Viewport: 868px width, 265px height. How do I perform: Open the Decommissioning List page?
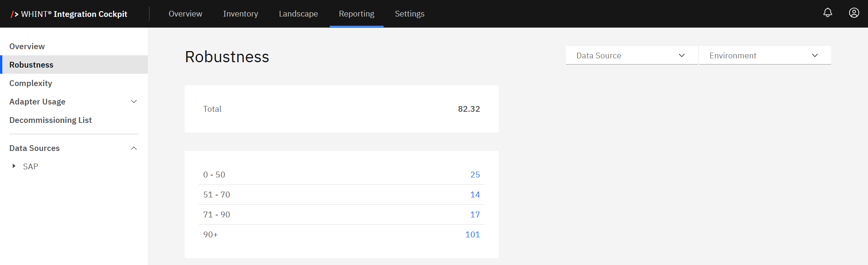point(50,120)
